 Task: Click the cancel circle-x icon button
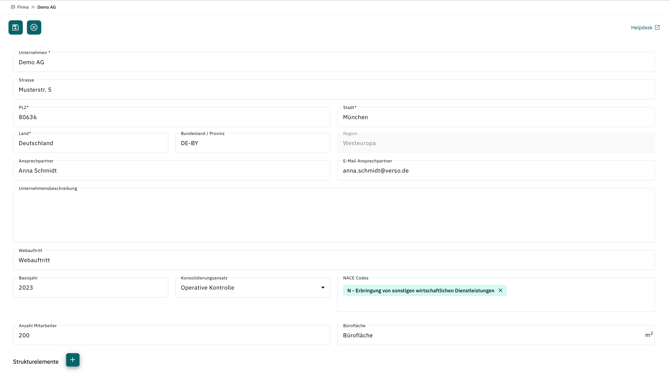pos(34,28)
